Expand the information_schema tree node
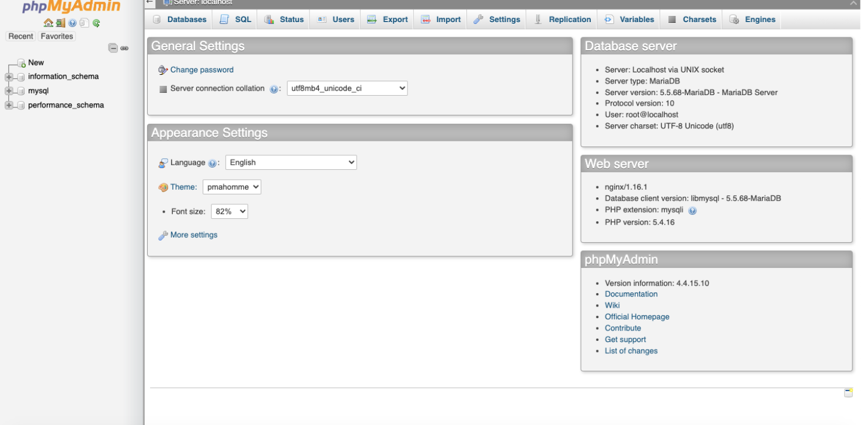Image resolution: width=868 pixels, height=425 pixels. (x=9, y=77)
